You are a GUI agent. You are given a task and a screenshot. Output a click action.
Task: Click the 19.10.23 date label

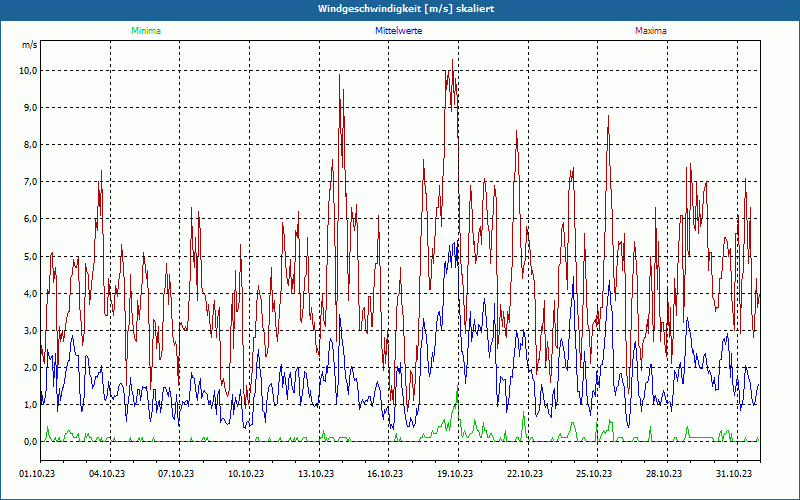455,474
